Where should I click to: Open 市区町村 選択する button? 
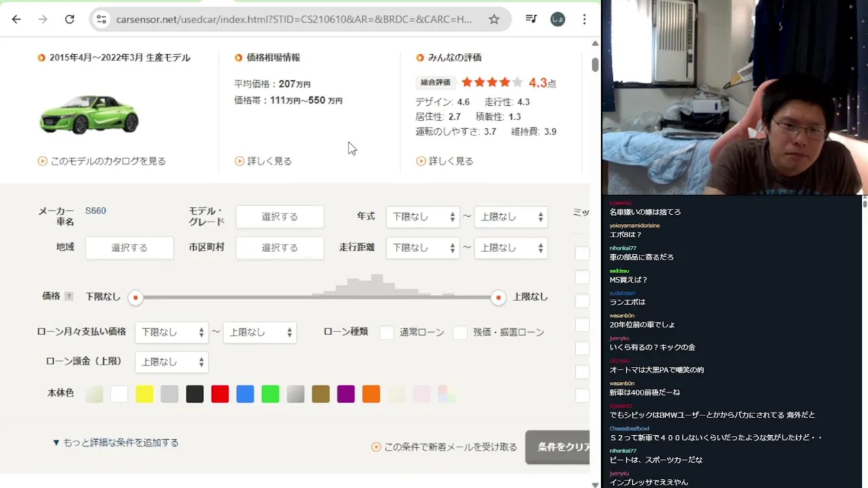(279, 247)
